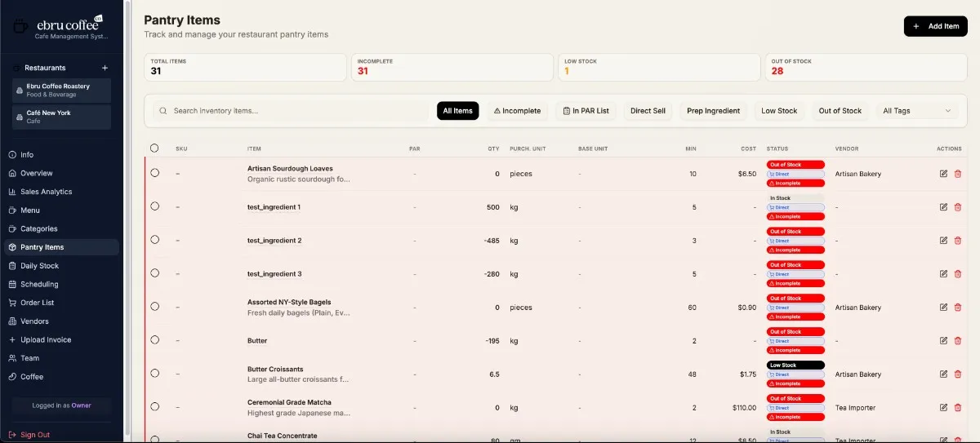The height and width of the screenshot is (443, 980).
Task: Click the plus icon next to Restaurants
Action: pyautogui.click(x=105, y=68)
